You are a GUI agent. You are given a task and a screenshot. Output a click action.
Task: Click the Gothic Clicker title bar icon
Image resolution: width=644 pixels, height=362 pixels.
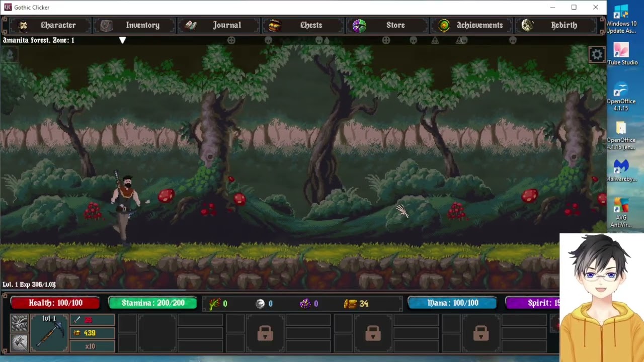8,7
